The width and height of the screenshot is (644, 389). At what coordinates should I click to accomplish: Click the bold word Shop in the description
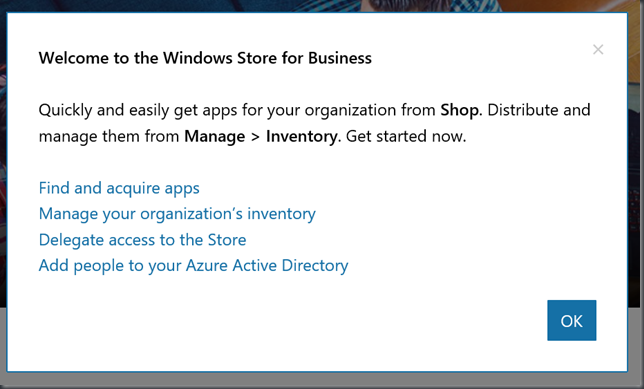tap(459, 110)
